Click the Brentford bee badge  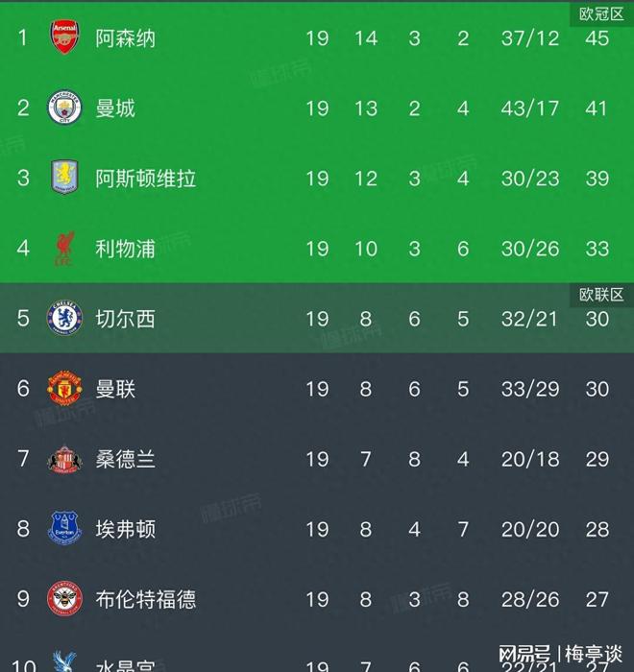click(65, 599)
